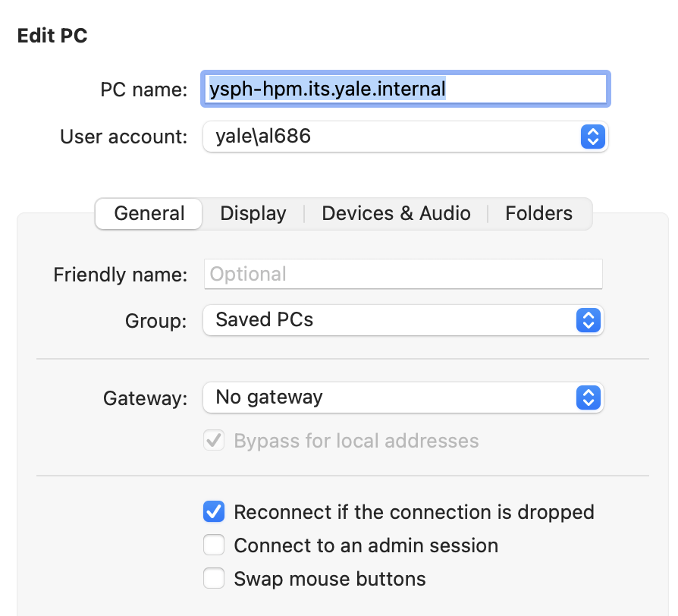
Task: Uncheck Reconnect if the connection is dropped
Action: (x=214, y=511)
